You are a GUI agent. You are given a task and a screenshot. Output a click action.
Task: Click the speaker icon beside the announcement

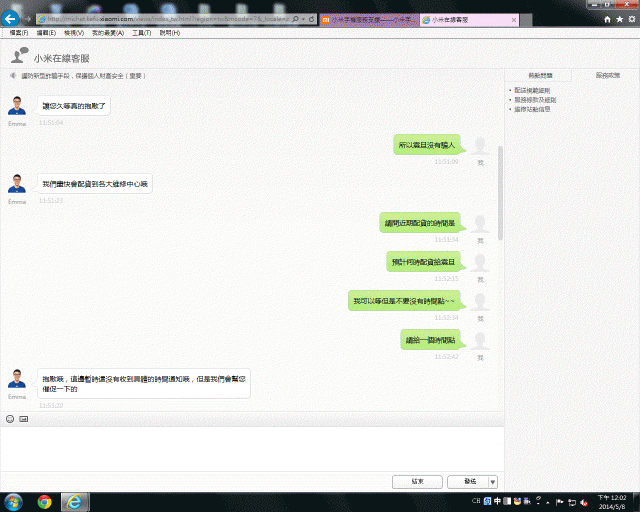[x=13, y=76]
